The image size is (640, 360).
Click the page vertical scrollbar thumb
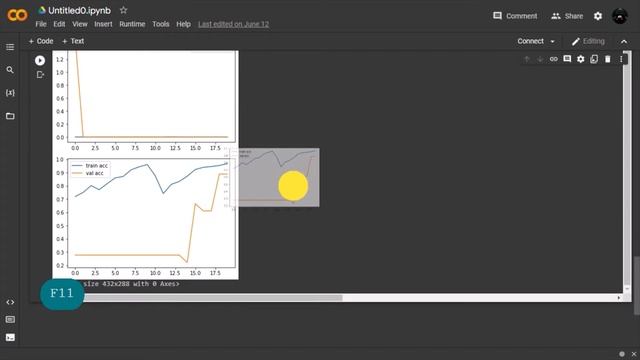[636, 285]
